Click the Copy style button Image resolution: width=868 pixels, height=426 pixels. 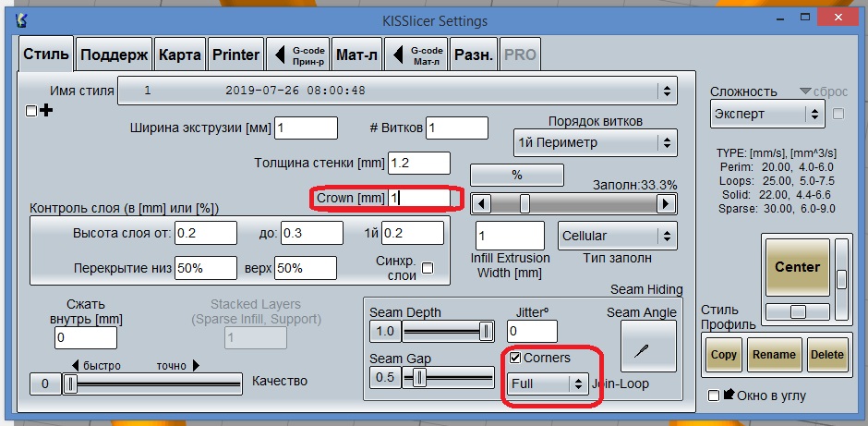724,355
